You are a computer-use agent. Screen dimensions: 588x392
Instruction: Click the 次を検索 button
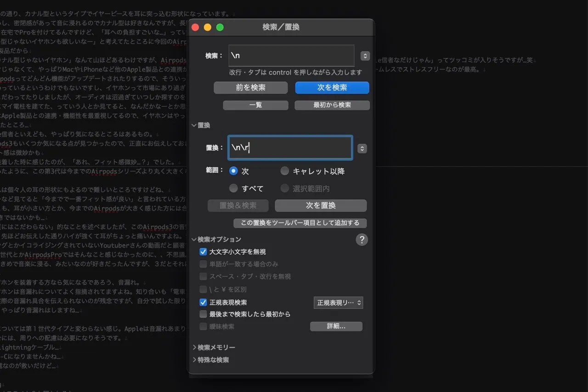332,87
